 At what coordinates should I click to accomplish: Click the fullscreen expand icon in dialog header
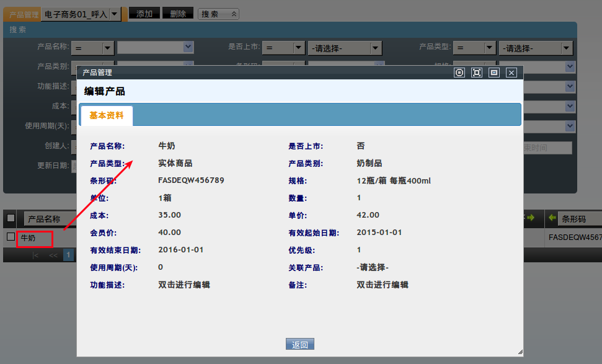point(477,73)
